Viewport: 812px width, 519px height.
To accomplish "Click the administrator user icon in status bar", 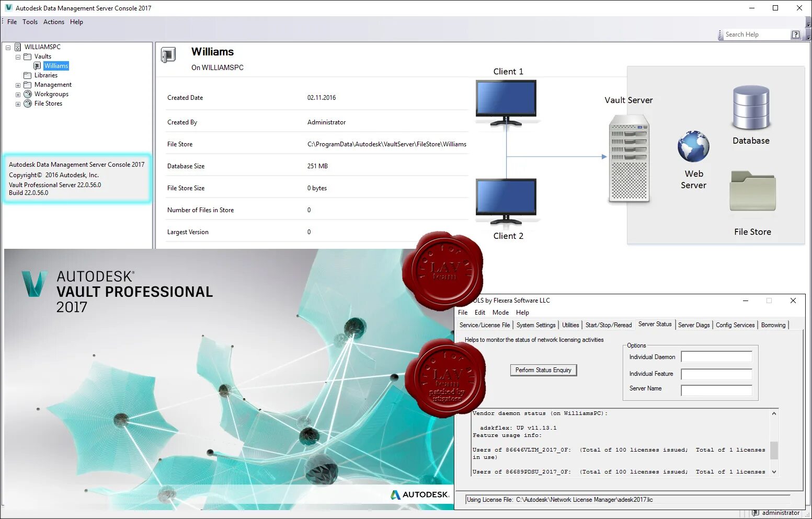I will pyautogui.click(x=755, y=513).
